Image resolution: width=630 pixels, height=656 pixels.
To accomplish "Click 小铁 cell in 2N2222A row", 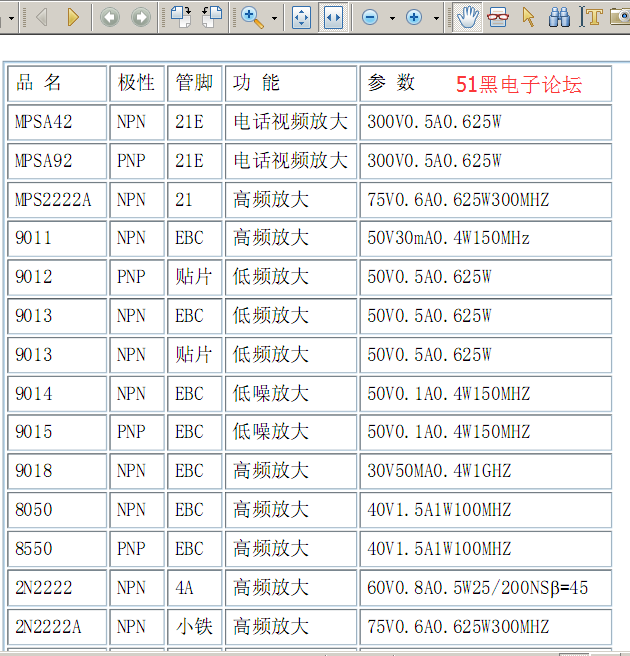I will click(x=195, y=627).
